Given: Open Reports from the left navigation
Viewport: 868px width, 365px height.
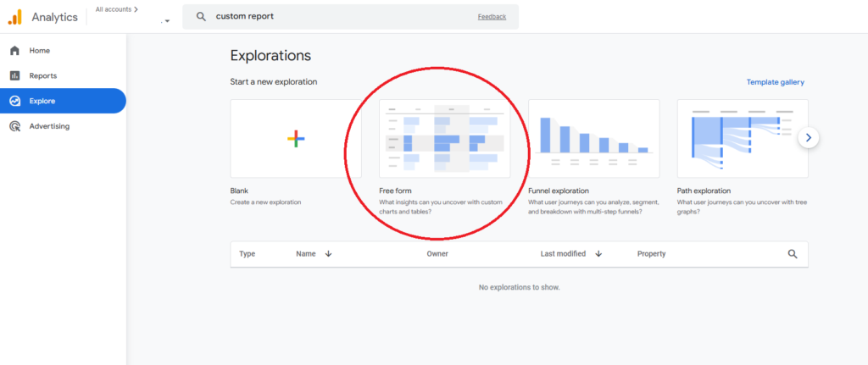Looking at the screenshot, I should point(43,76).
